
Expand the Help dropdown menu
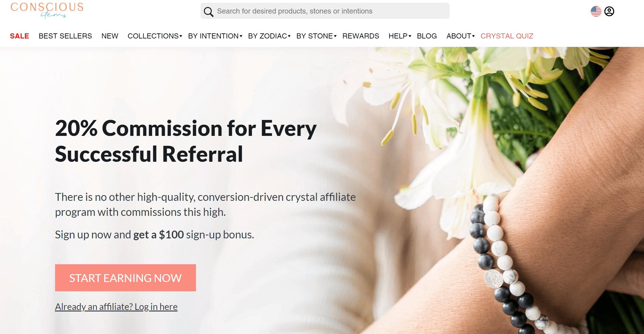(x=400, y=36)
